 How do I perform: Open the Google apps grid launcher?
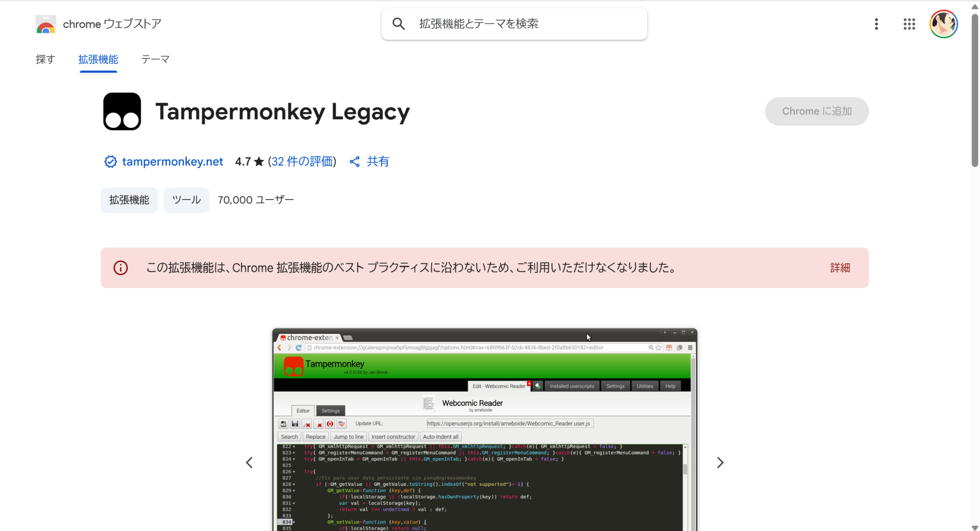pyautogui.click(x=909, y=24)
